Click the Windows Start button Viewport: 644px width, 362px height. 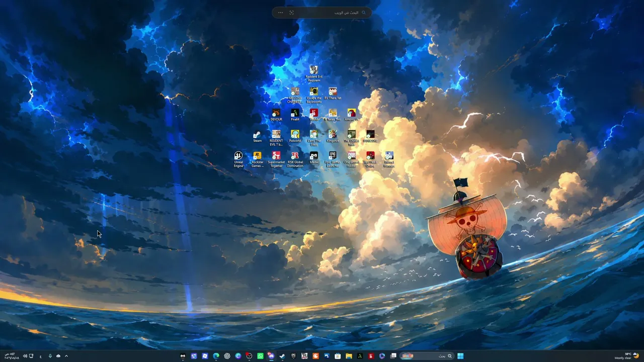click(460, 356)
